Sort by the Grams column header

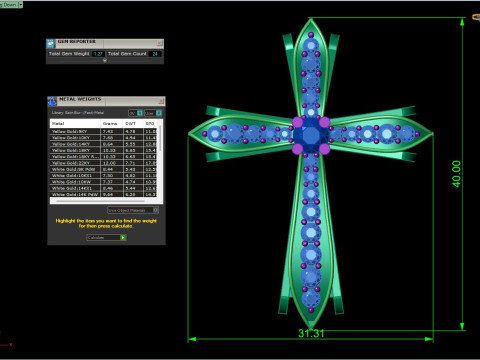coord(112,123)
